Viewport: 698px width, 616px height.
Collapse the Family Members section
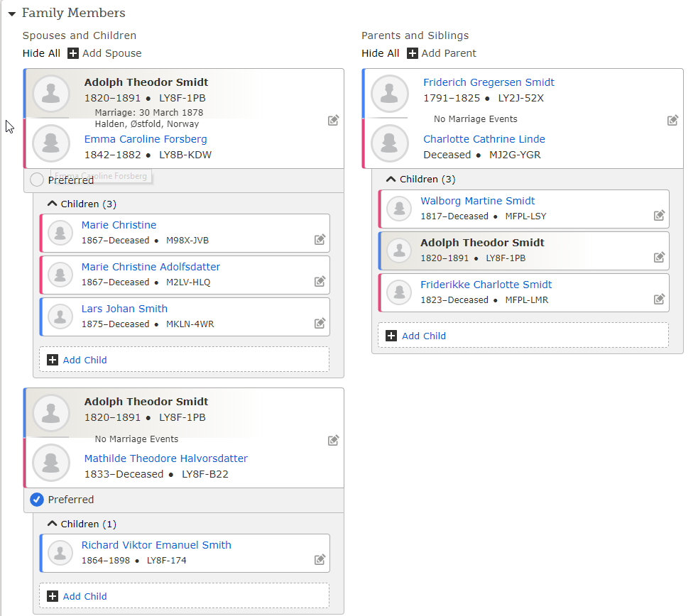point(12,13)
